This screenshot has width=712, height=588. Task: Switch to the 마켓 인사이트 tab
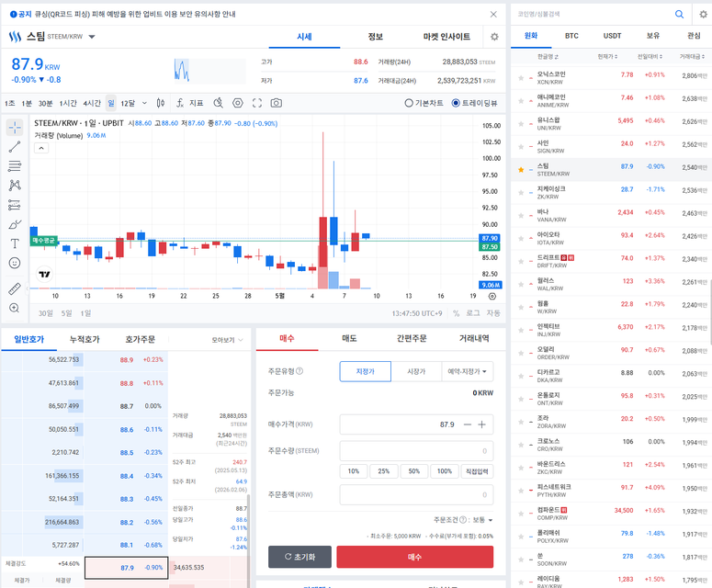pyautogui.click(x=446, y=37)
